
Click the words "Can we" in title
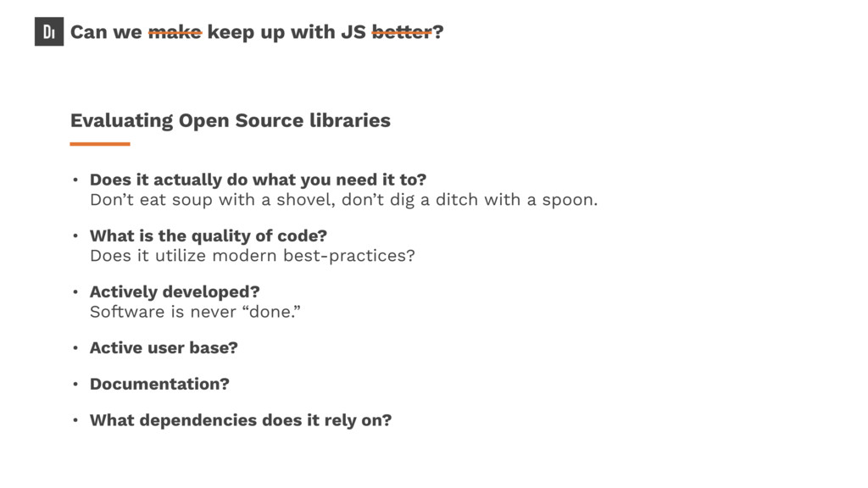click(106, 32)
